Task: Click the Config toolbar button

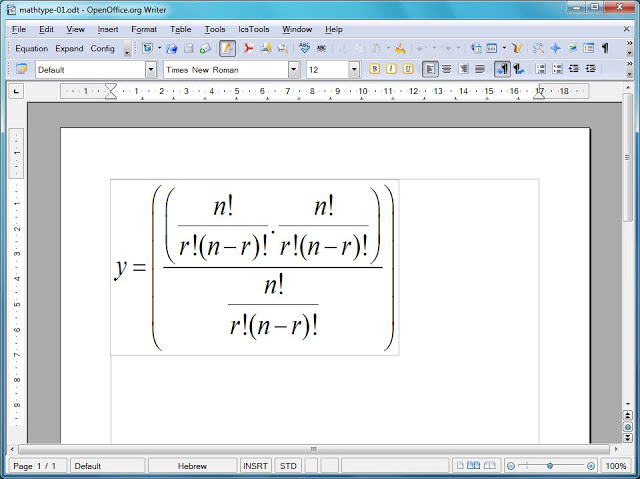Action: pos(102,49)
